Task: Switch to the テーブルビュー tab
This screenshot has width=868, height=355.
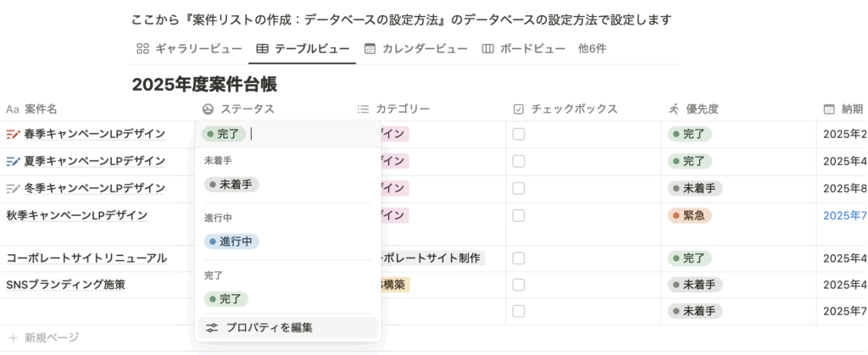Action: pyautogui.click(x=302, y=49)
